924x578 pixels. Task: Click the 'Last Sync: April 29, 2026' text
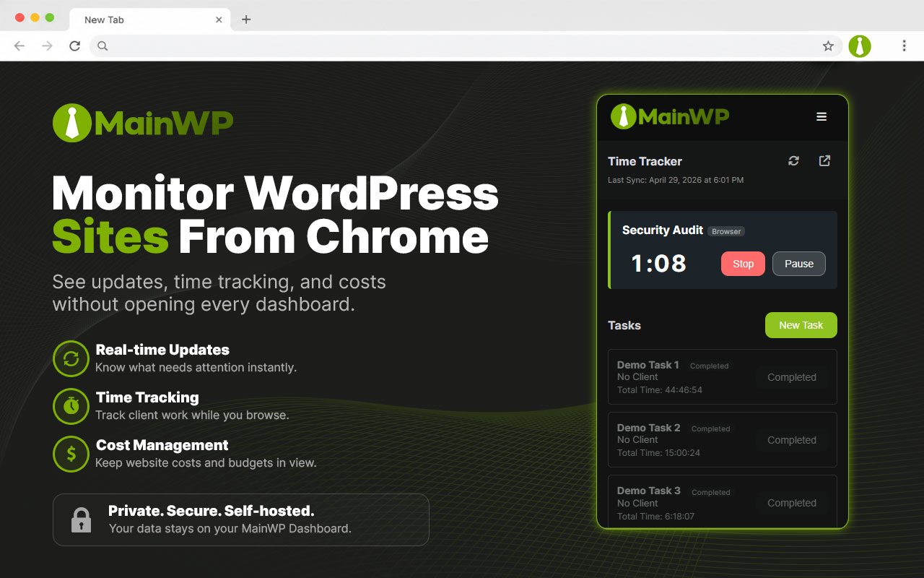pyautogui.click(x=676, y=180)
